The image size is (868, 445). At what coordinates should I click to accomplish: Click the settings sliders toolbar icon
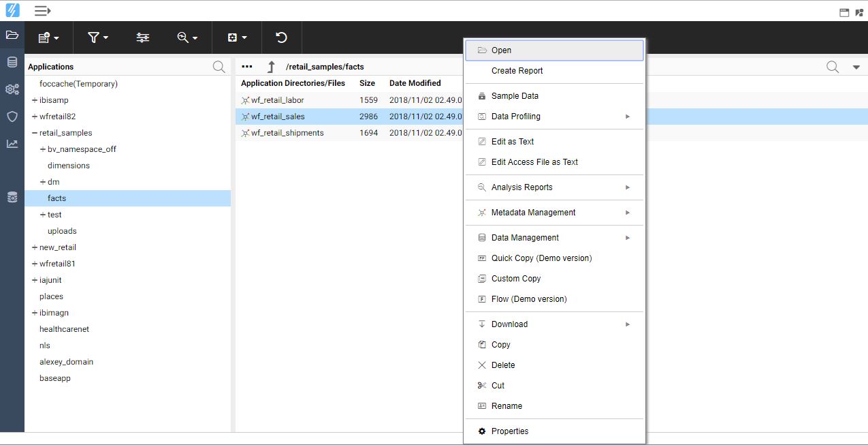click(x=143, y=38)
